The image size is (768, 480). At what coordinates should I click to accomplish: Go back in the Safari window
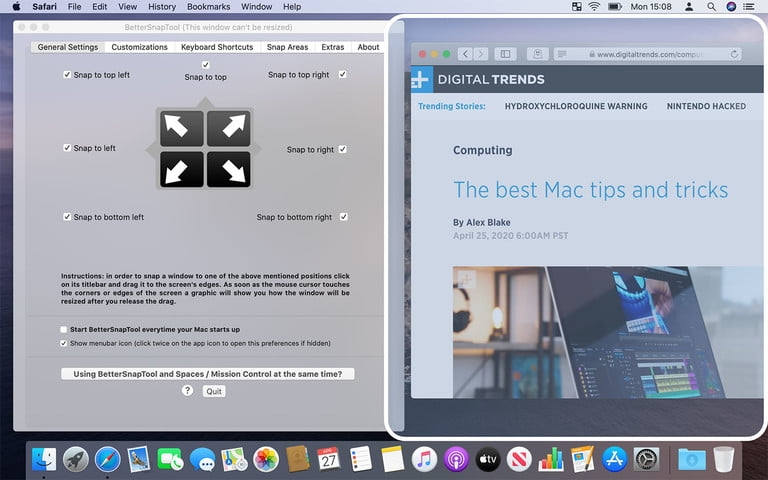coord(465,54)
